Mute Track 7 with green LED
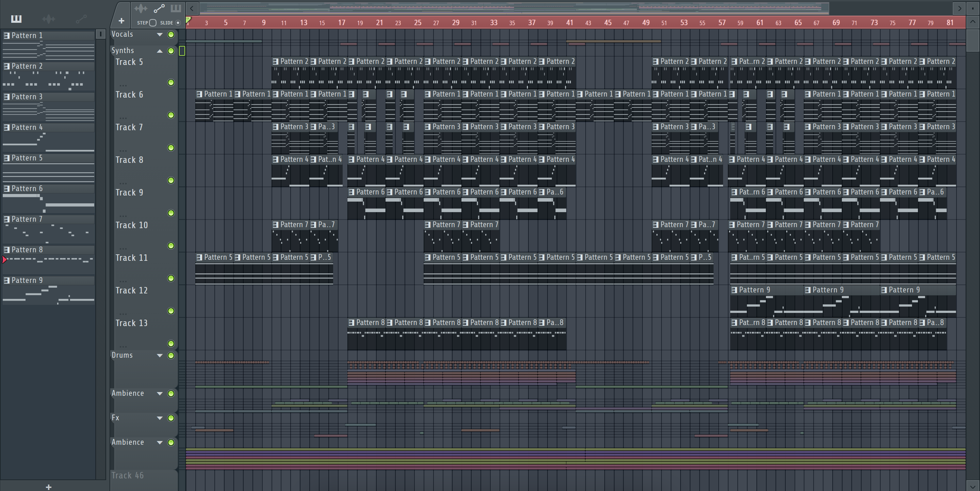This screenshot has width=980, height=491. tap(171, 148)
